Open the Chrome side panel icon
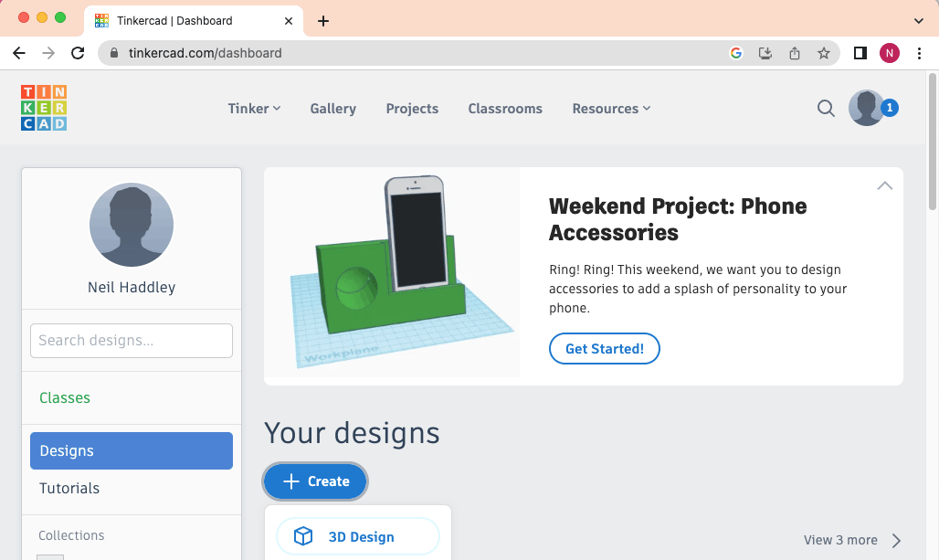Viewport: 939px width, 560px height. [860, 53]
